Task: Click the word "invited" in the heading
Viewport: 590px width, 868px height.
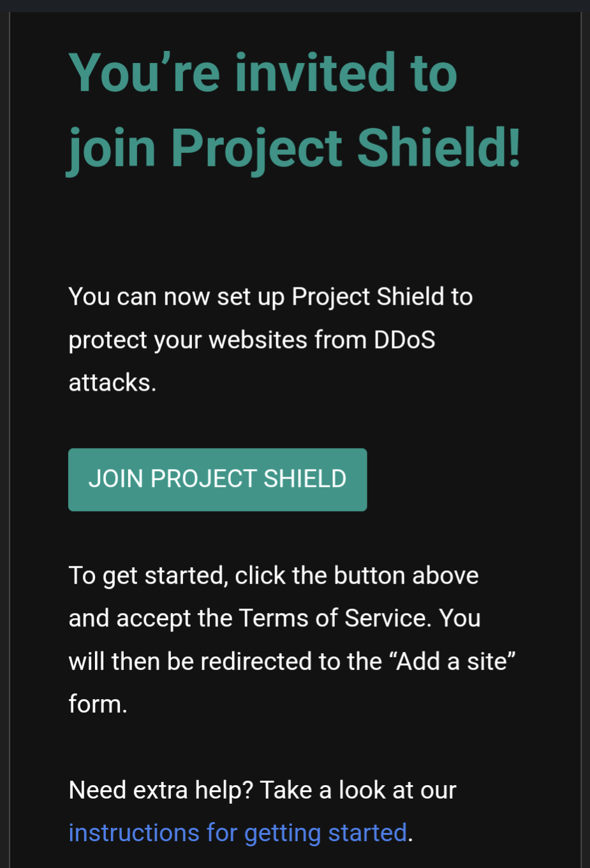Action: (315, 73)
